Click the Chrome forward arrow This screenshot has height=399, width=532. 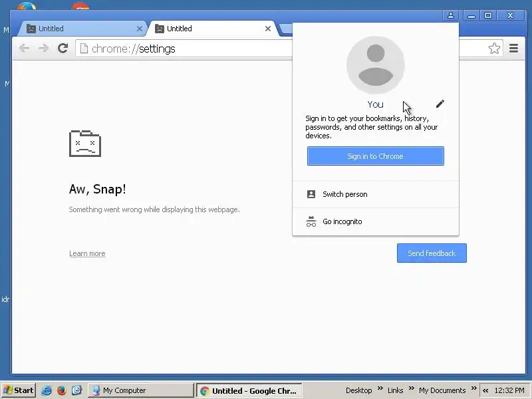click(x=43, y=49)
